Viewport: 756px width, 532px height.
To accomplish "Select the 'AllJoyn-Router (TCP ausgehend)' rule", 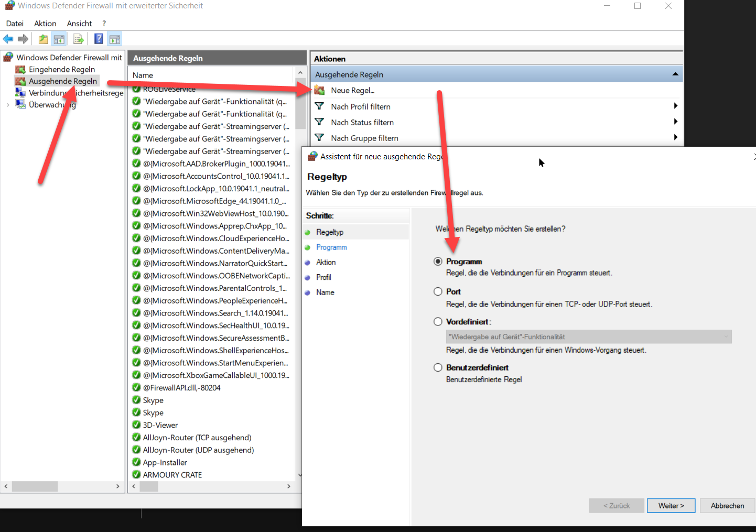I will point(197,438).
